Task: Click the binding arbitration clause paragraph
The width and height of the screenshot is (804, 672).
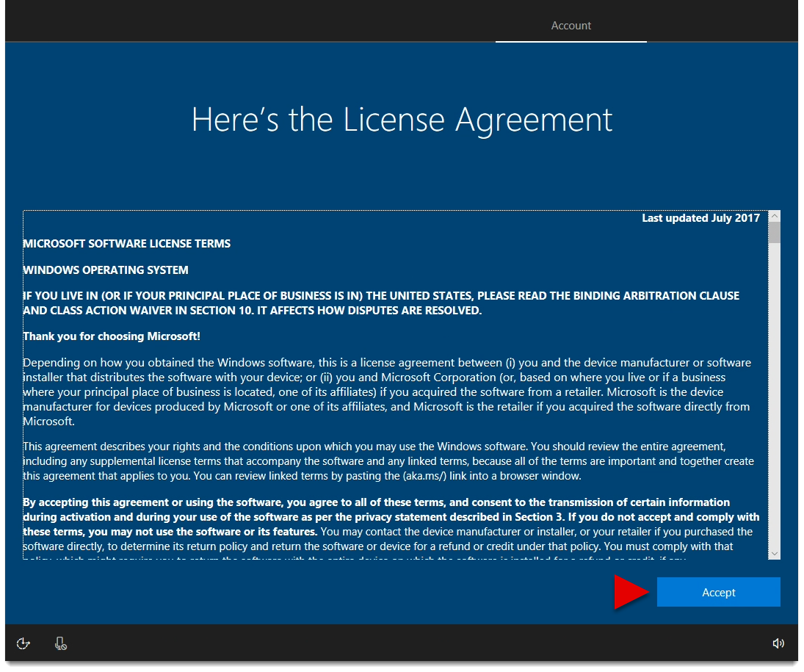Action: point(381,303)
